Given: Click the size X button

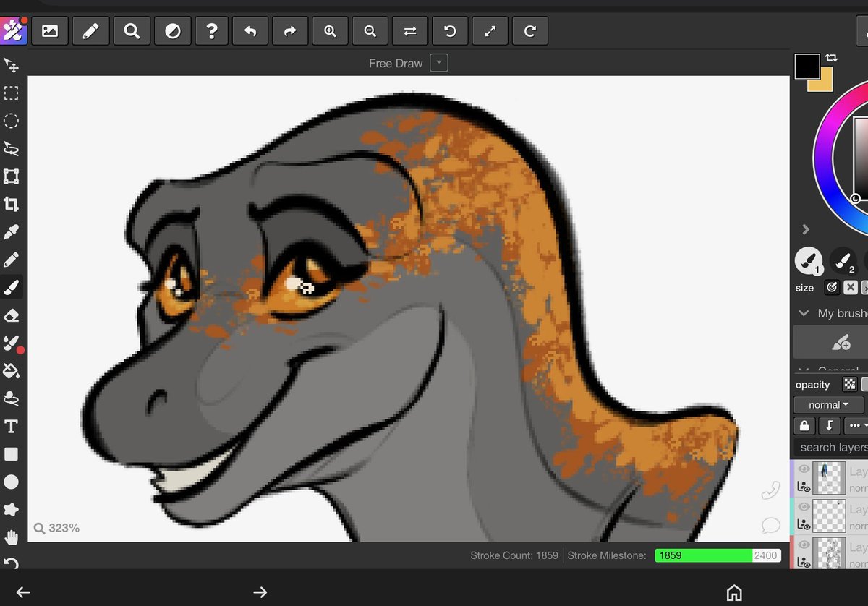Looking at the screenshot, I should click(851, 287).
